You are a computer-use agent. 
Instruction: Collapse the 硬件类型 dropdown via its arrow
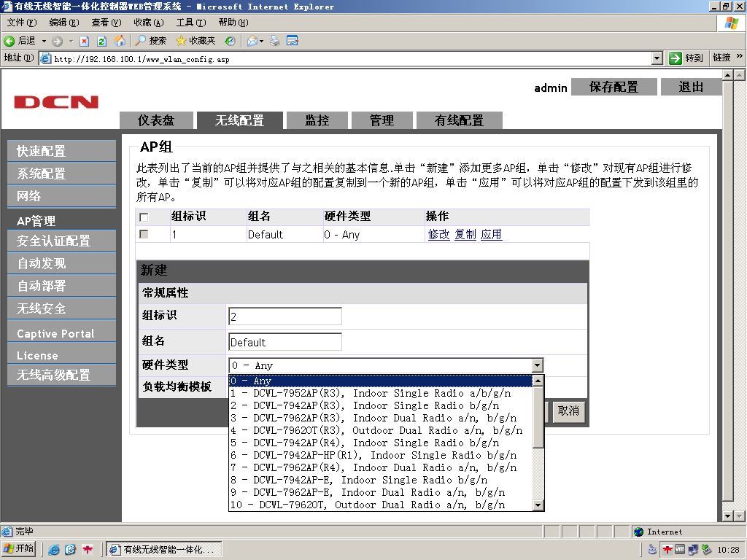pos(537,366)
